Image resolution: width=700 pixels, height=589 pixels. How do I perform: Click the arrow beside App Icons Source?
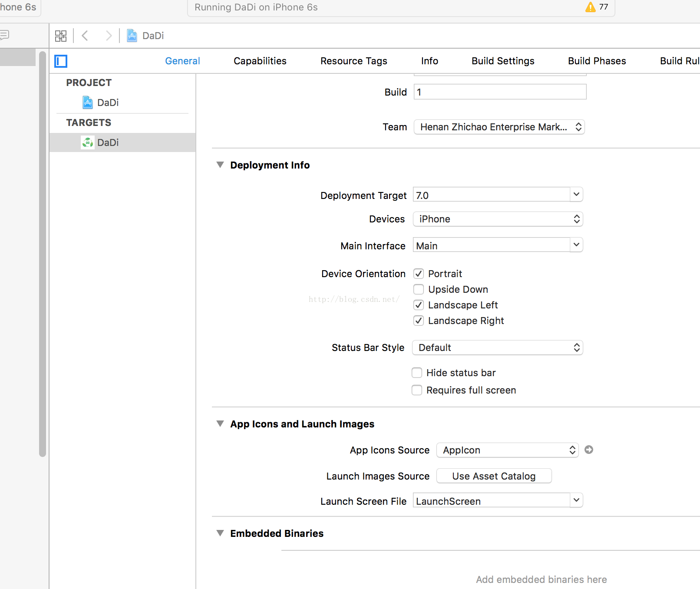pos(589,450)
